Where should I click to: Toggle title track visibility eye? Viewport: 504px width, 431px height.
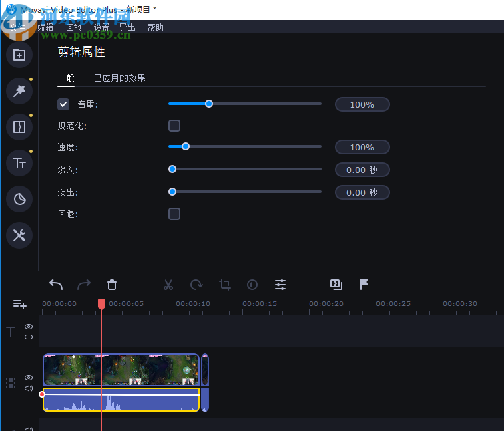(29, 327)
